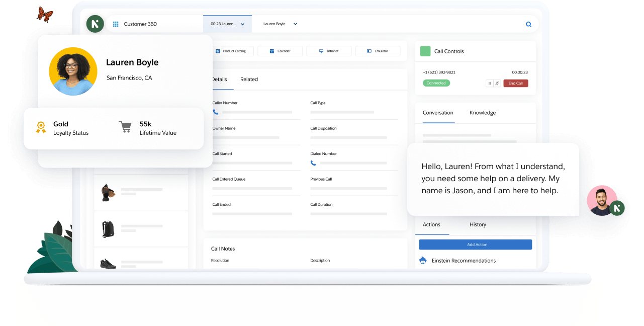Screen dimensions: 644x326
Task: Click the phone icon under Caller Number
Action: (x=216, y=112)
